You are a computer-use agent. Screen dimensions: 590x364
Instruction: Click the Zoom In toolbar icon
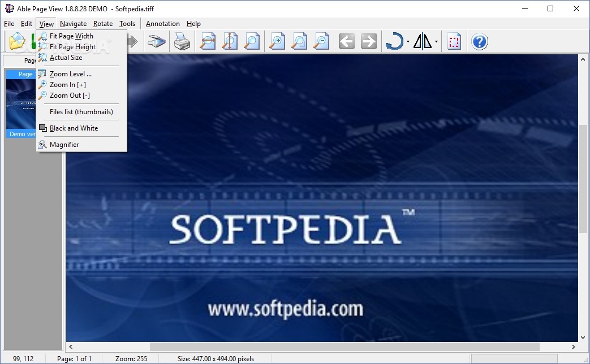click(x=277, y=41)
